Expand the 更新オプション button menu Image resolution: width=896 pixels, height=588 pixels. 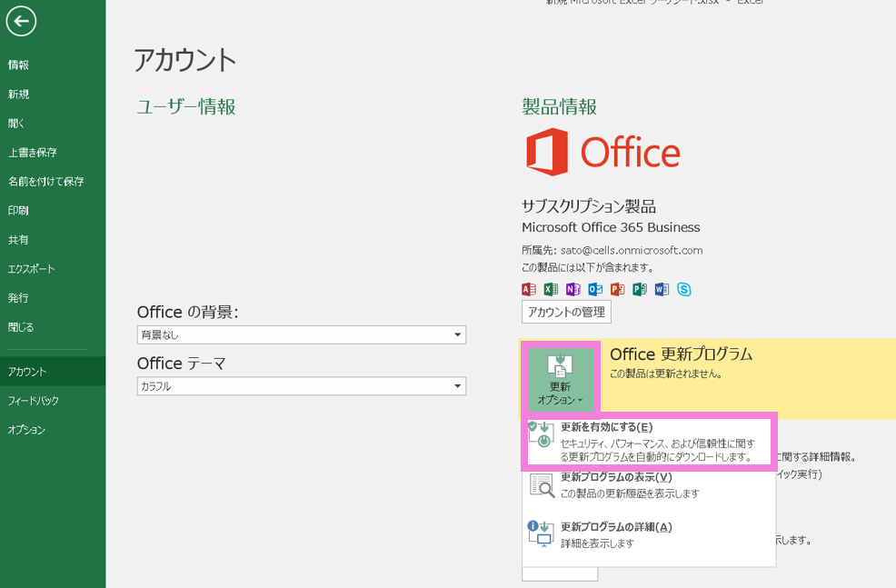click(561, 380)
